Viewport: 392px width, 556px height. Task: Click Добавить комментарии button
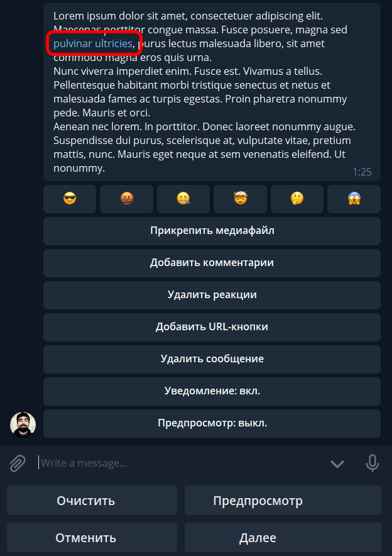click(212, 263)
